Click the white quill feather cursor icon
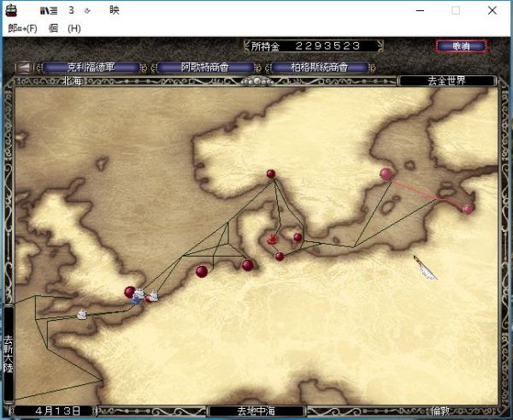The height and width of the screenshot is (420, 513). coord(425,268)
